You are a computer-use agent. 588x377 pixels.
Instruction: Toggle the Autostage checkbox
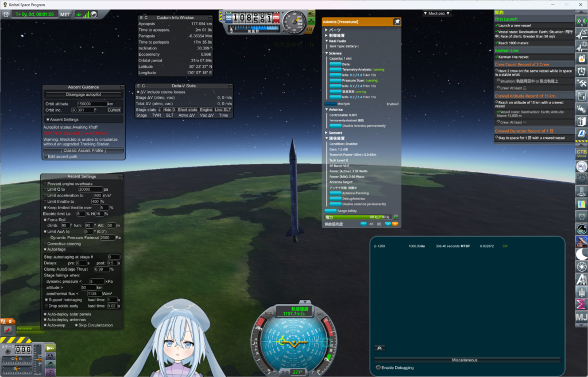[x=45, y=249]
